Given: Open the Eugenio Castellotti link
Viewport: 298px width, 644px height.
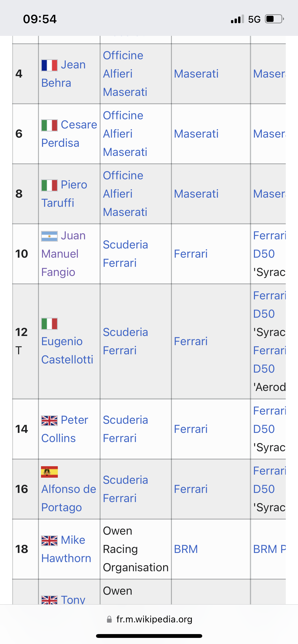Looking at the screenshot, I should coord(67,350).
